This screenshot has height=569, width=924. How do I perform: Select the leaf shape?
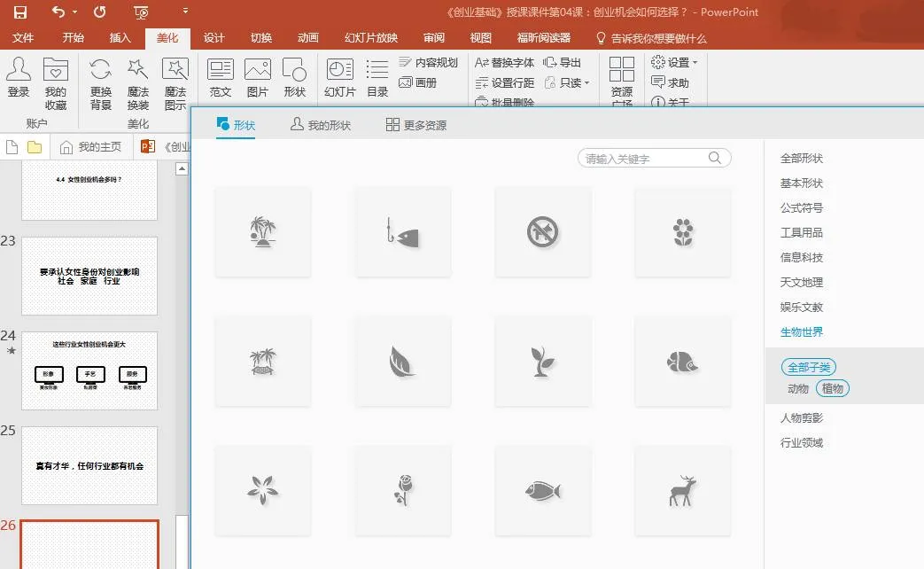(403, 362)
